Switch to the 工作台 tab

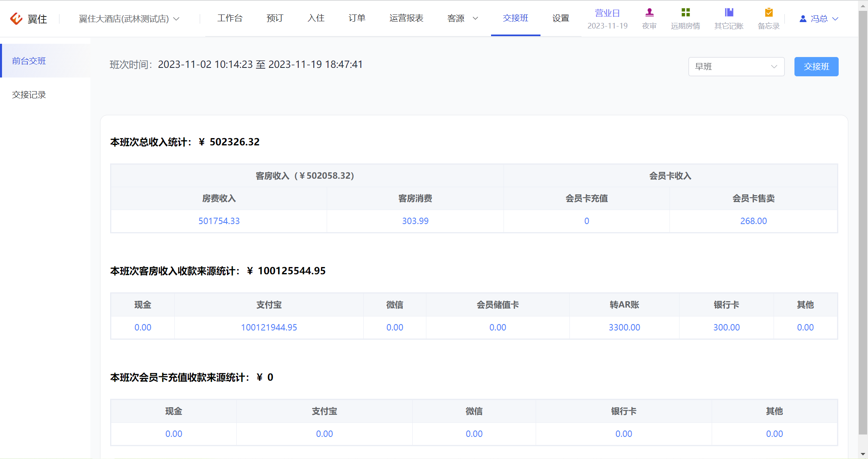pos(230,18)
